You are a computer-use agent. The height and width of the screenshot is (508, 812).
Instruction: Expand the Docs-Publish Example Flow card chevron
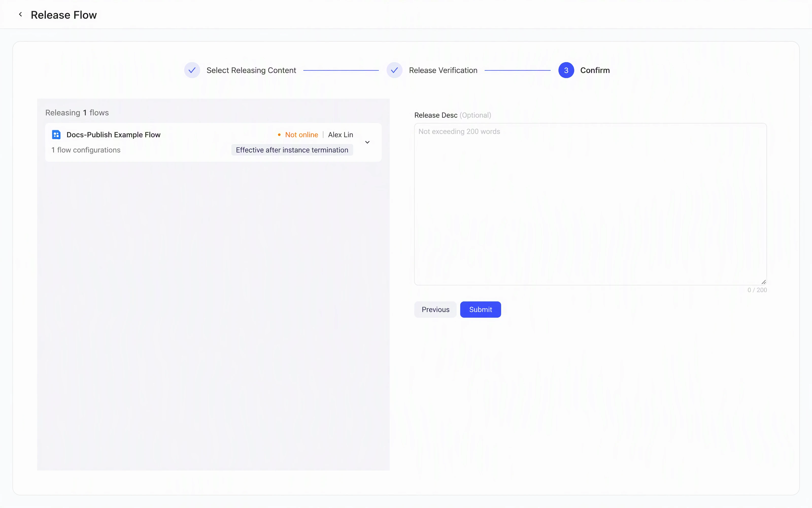pyautogui.click(x=367, y=142)
